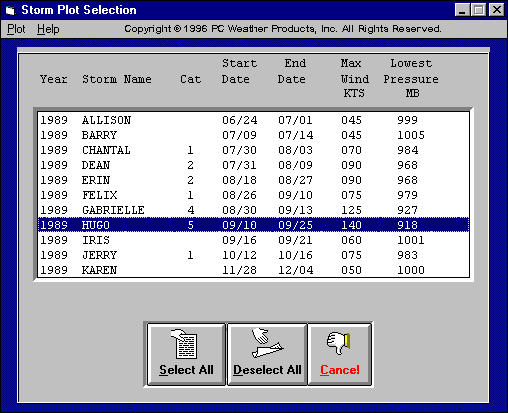Open the Plot menu
Viewport: 508px width, 413px height.
coord(16,29)
